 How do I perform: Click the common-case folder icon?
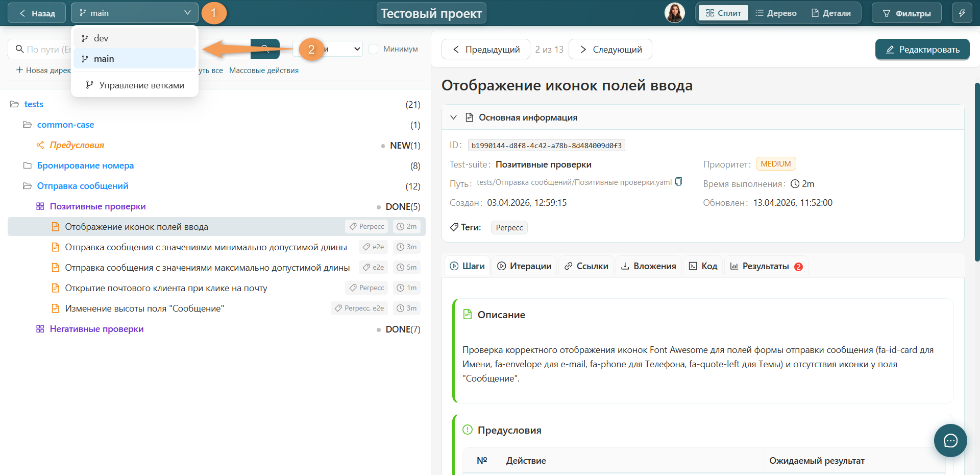[28, 125]
